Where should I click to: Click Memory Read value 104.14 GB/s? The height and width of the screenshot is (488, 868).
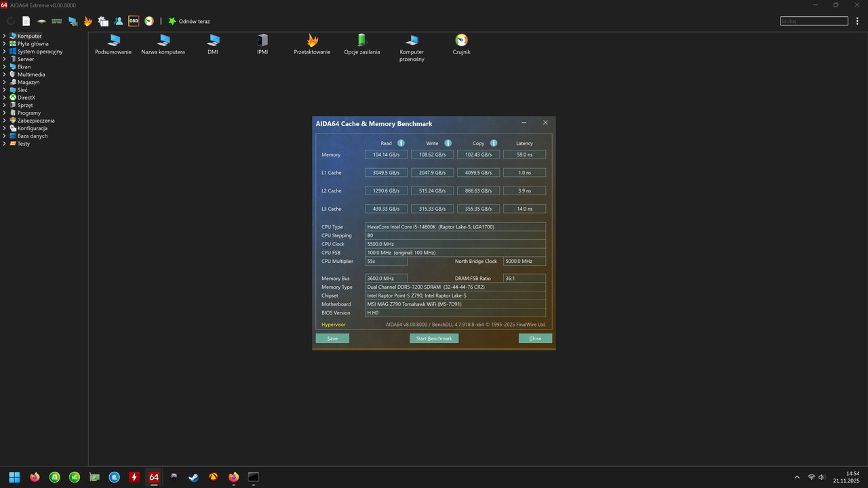[x=386, y=155]
